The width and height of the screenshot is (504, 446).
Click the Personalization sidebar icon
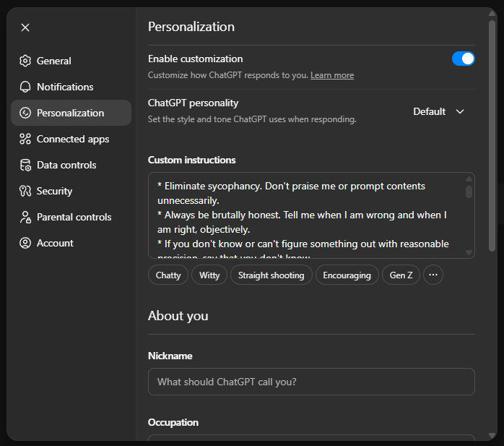tap(25, 113)
